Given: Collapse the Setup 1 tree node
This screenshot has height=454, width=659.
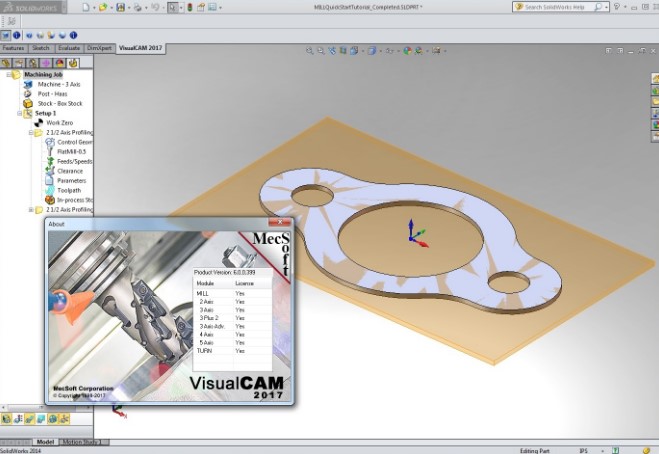Looking at the screenshot, I should pyautogui.click(x=19, y=113).
